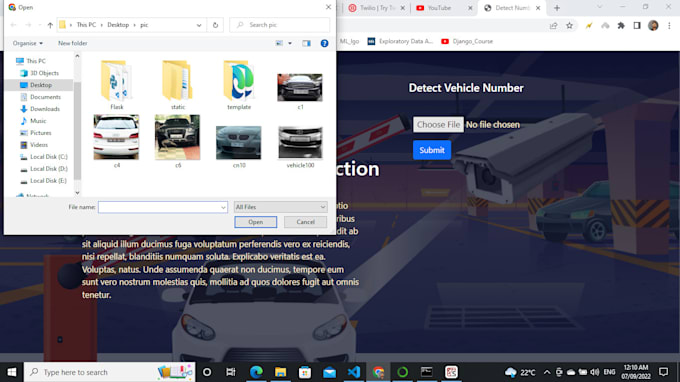Open Chrome three-dot menu
Screen dimensions: 680x382
point(669,26)
